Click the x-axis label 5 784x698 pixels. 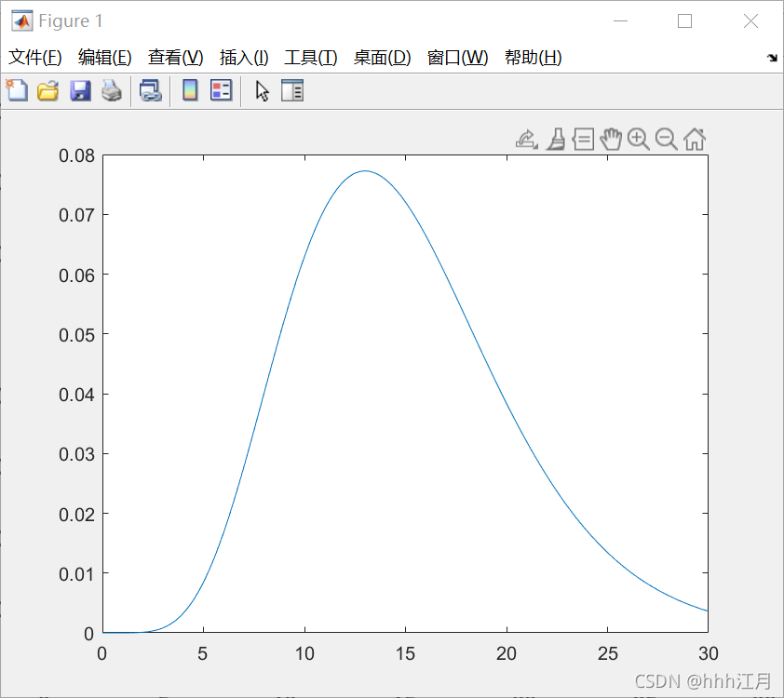(x=202, y=653)
